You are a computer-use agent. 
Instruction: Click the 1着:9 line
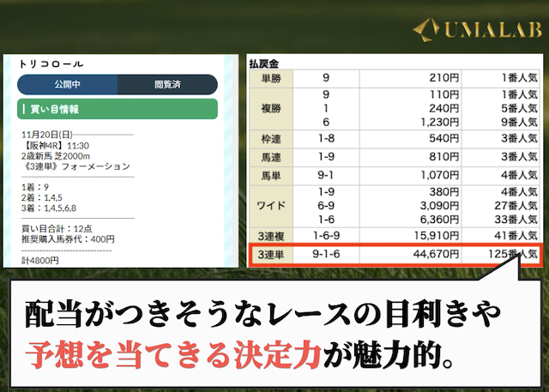(x=34, y=187)
